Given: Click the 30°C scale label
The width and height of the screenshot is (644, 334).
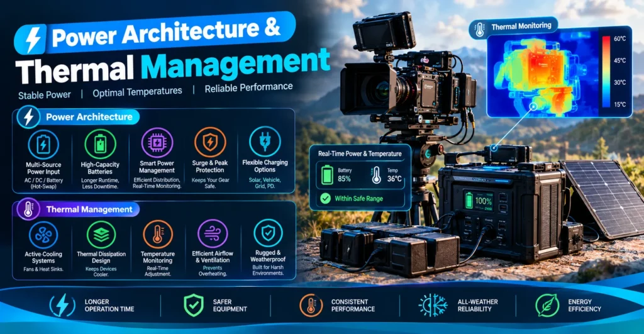Looking at the screenshot, I should (x=619, y=82).
